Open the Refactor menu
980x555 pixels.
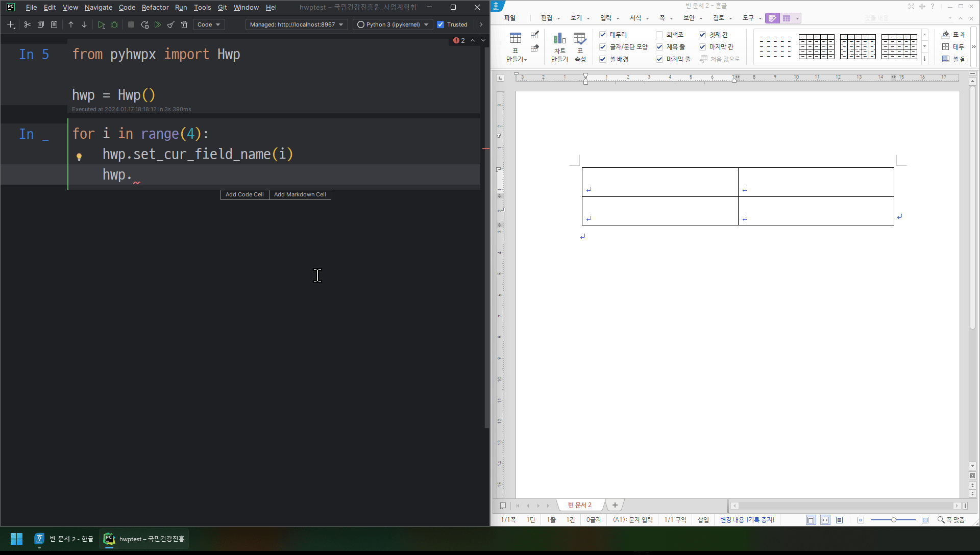pos(155,7)
